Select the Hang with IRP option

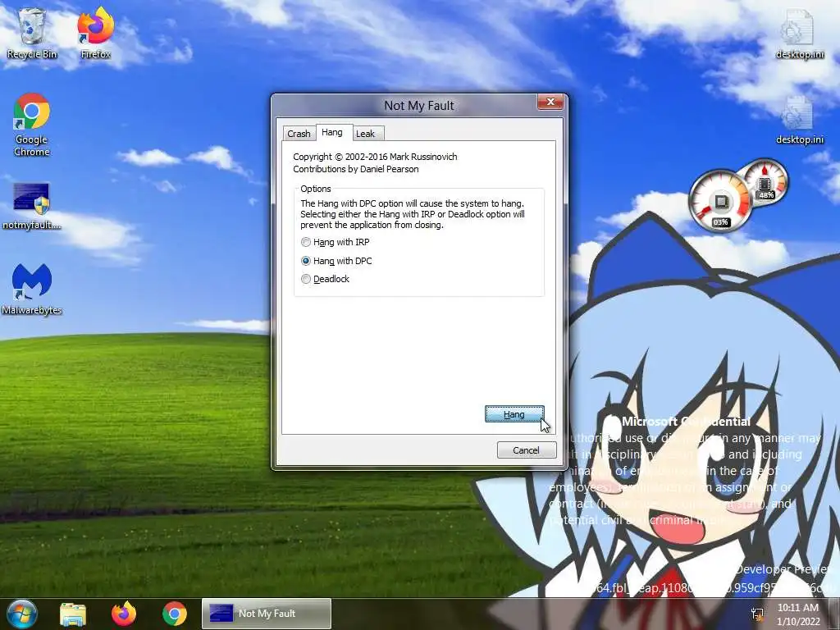336,242
